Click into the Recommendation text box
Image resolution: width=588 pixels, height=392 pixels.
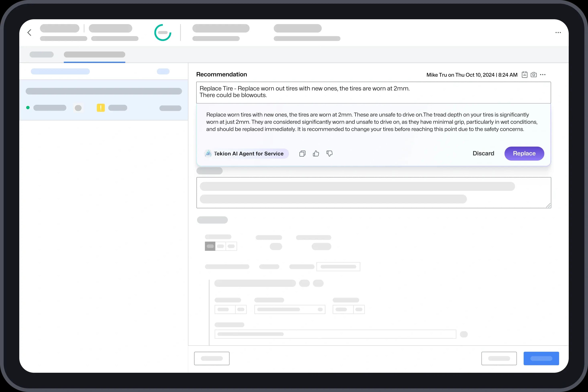pos(373,93)
